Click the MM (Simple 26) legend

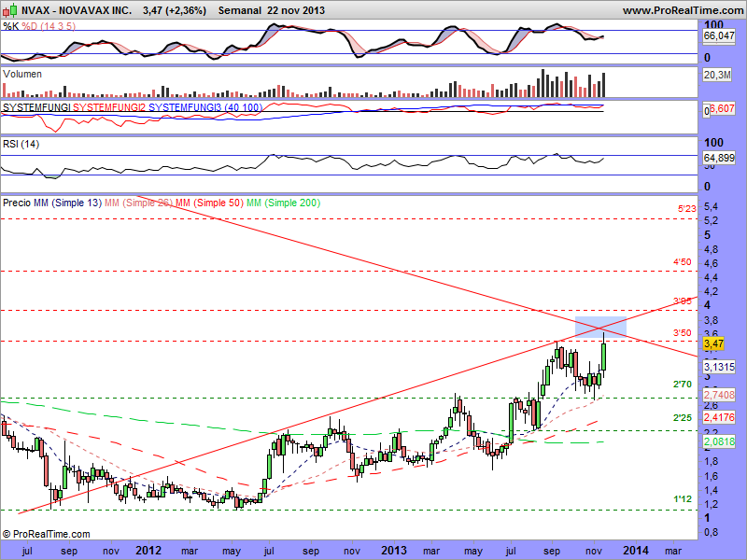tap(138, 203)
